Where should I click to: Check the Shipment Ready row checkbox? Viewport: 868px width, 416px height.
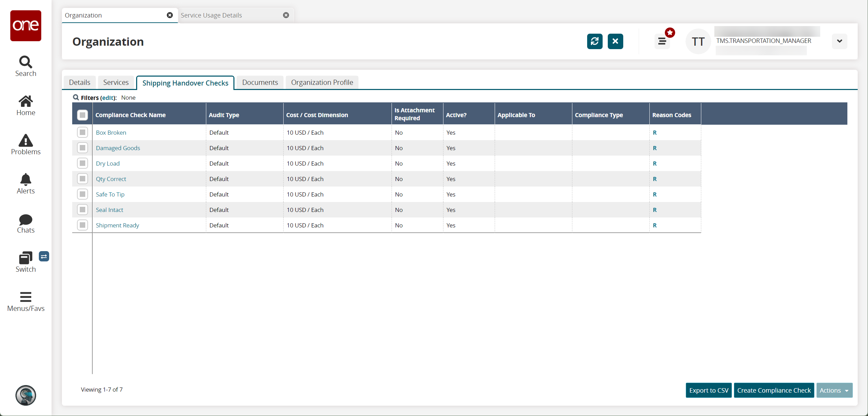point(83,225)
